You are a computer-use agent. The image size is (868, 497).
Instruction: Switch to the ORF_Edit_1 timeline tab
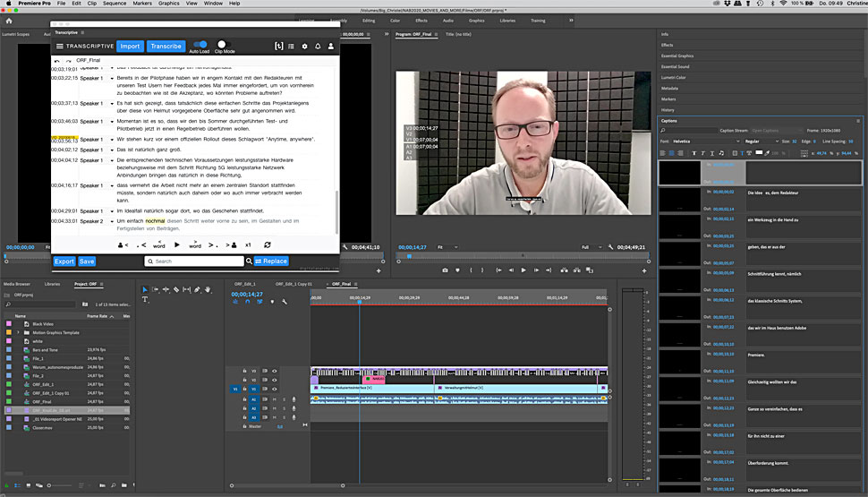(244, 284)
